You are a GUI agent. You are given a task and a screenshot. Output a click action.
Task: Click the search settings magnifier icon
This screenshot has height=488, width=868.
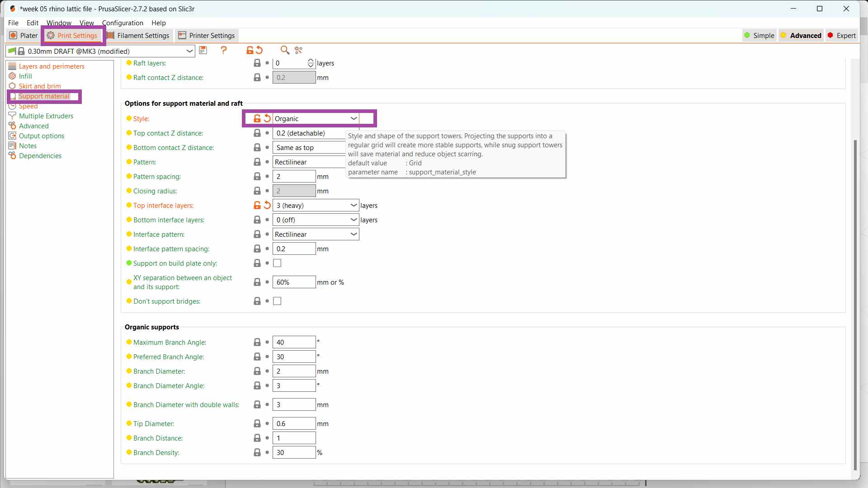click(284, 50)
